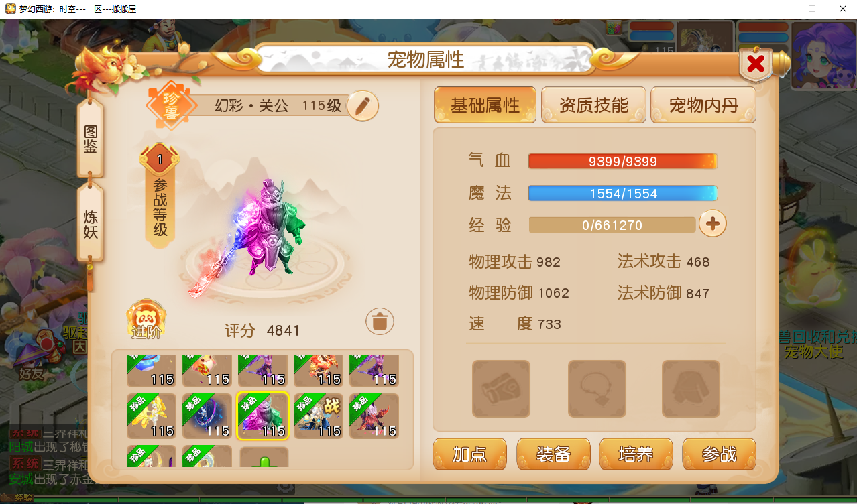
Task: Click the 装备 button
Action: (553, 454)
